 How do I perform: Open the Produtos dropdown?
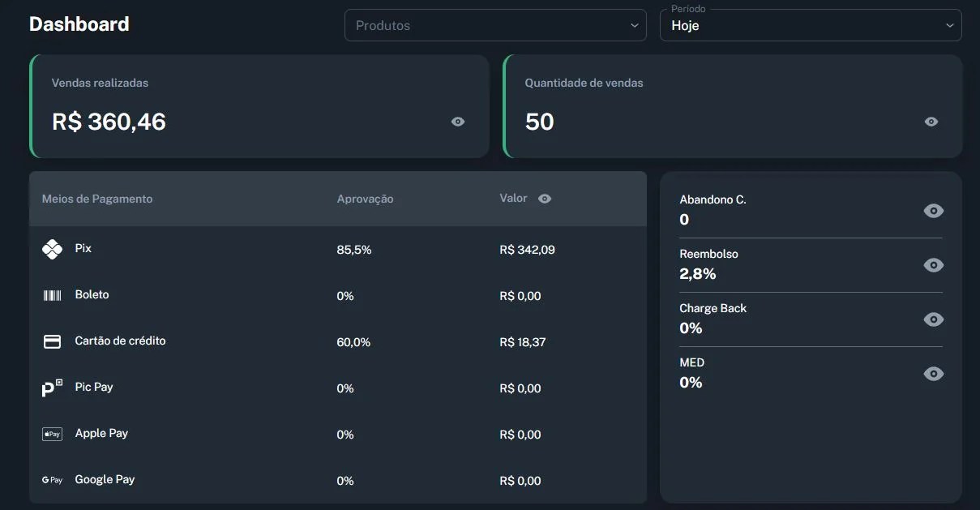pyautogui.click(x=495, y=25)
